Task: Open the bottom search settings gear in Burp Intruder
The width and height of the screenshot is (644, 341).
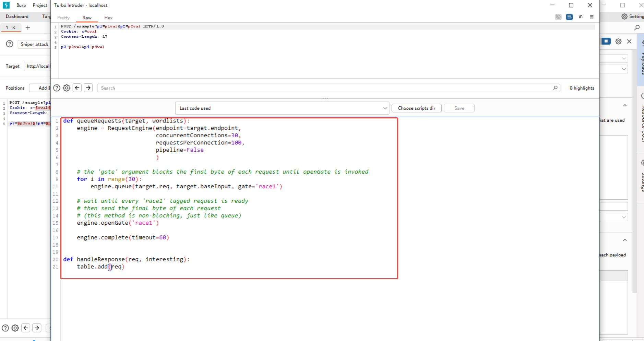Action: pyautogui.click(x=15, y=328)
